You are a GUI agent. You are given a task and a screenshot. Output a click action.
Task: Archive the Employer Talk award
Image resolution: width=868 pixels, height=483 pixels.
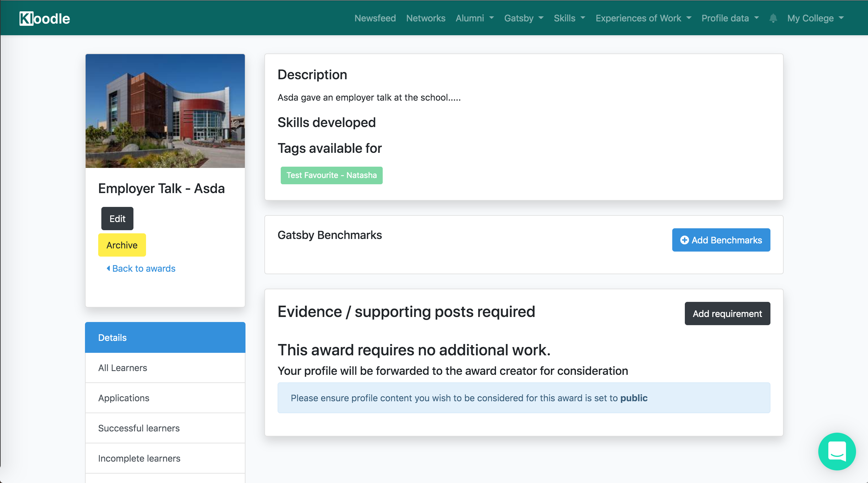[122, 245]
